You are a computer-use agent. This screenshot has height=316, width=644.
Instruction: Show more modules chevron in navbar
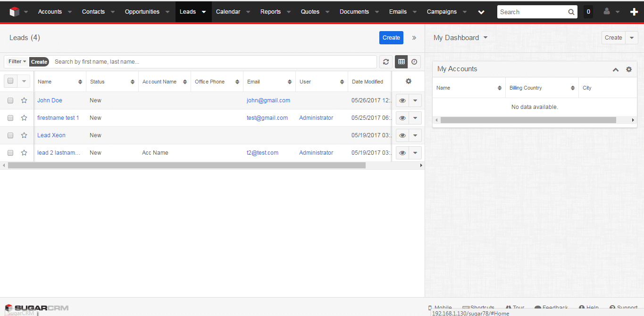(481, 12)
